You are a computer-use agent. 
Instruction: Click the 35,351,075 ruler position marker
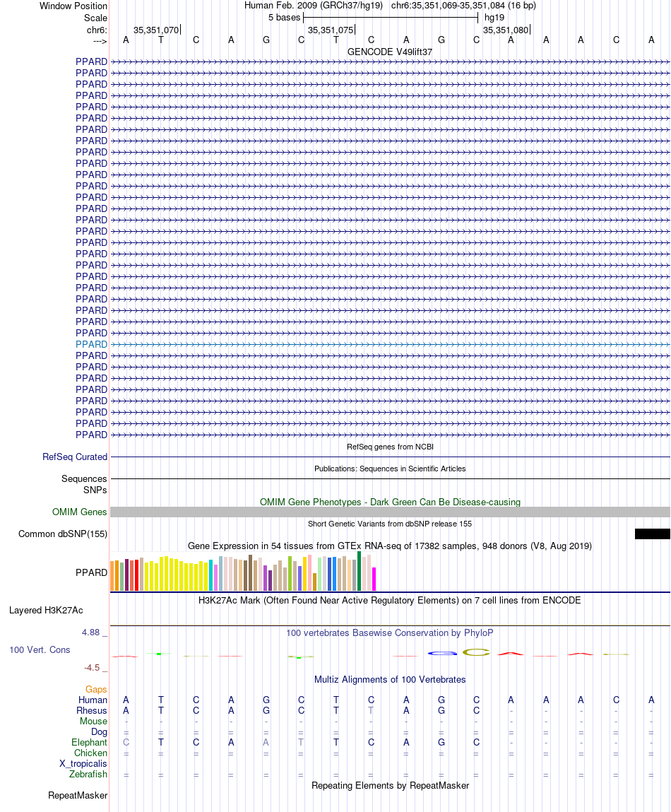point(331,30)
